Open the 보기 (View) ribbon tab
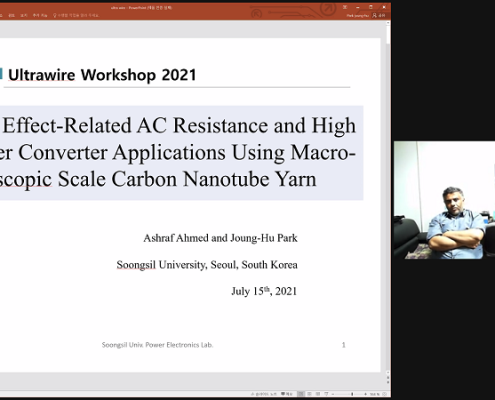Viewport: 495px width, 400px height. pyautogui.click(x=24, y=15)
